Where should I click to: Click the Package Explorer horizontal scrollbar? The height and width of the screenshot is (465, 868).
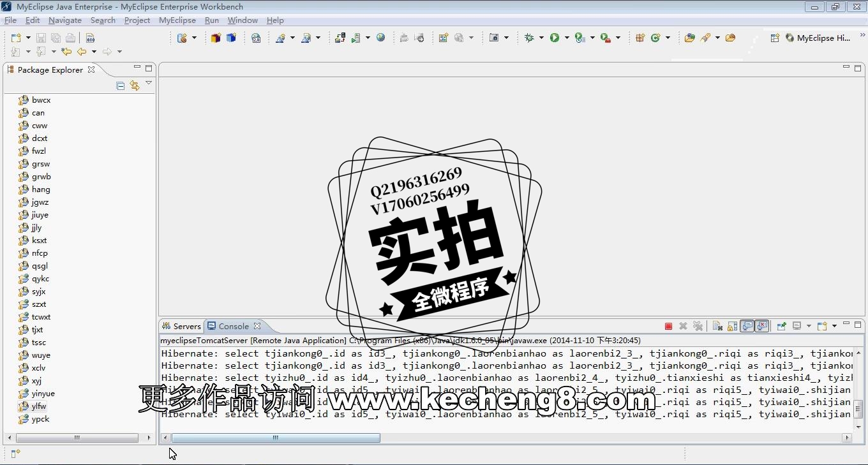click(77, 438)
